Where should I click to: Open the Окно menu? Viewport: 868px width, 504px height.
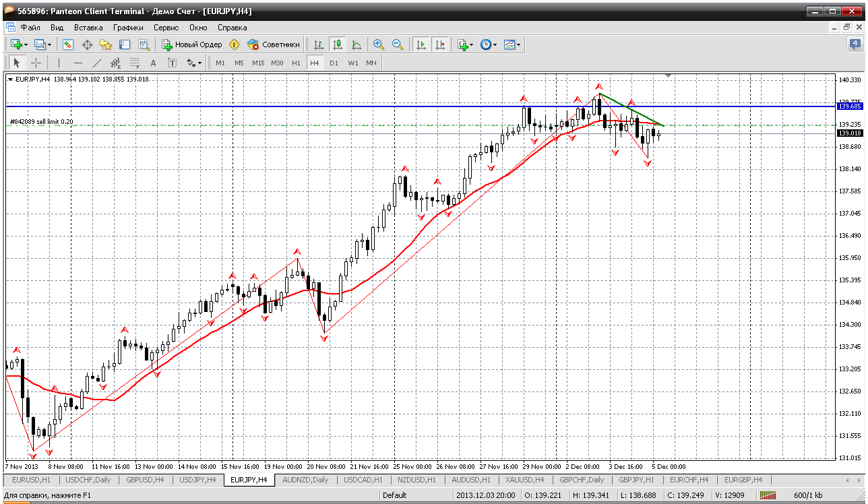(198, 28)
